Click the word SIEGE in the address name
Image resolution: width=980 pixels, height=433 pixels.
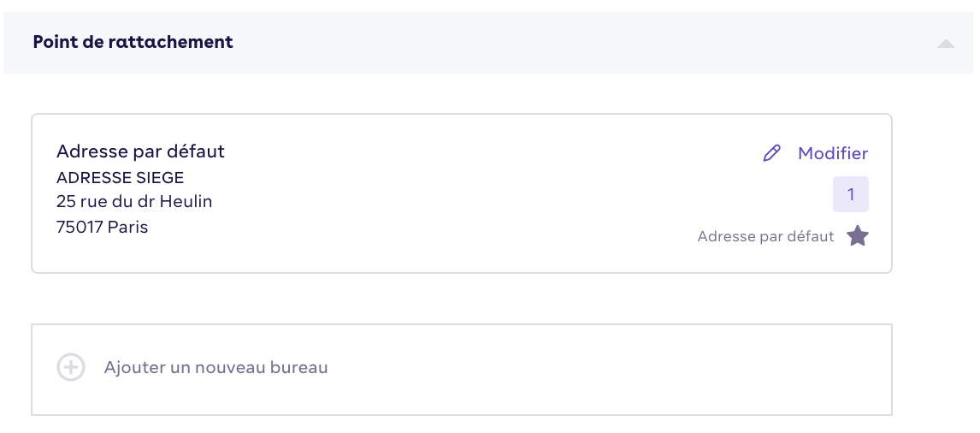(160, 178)
